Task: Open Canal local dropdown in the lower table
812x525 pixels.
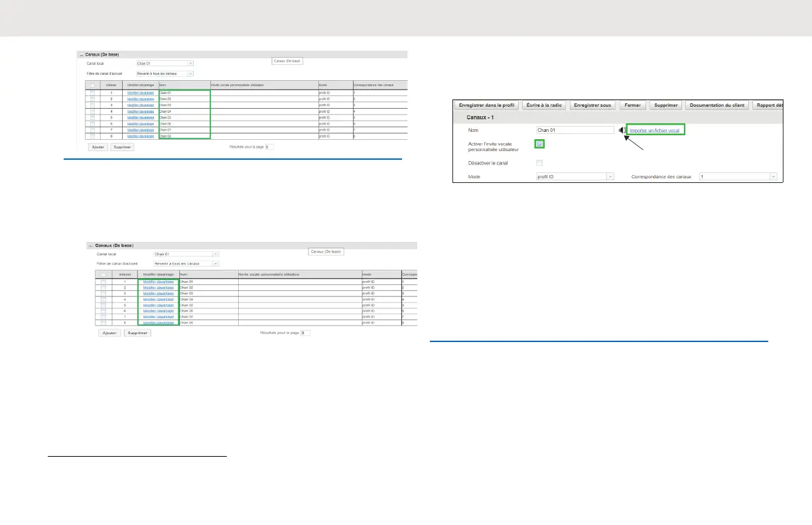Action: click(x=186, y=254)
